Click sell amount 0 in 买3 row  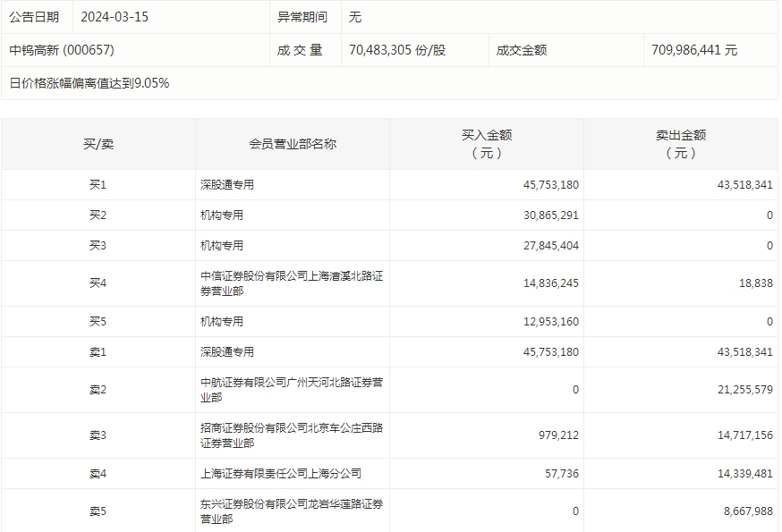(x=769, y=246)
